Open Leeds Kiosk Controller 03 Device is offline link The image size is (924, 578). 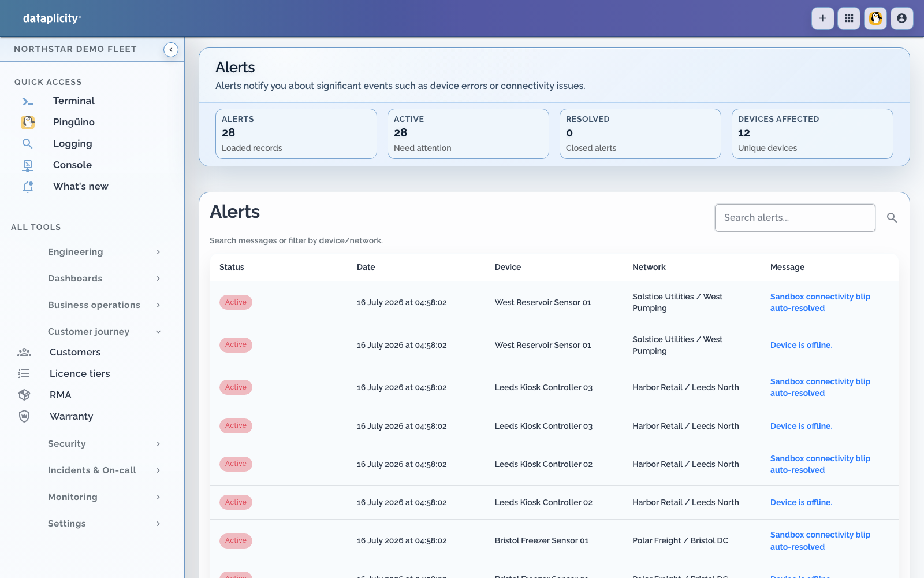pyautogui.click(x=801, y=426)
